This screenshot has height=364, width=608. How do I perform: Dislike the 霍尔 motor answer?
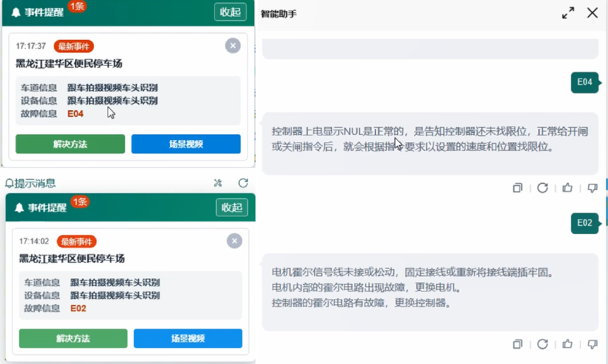point(593,344)
